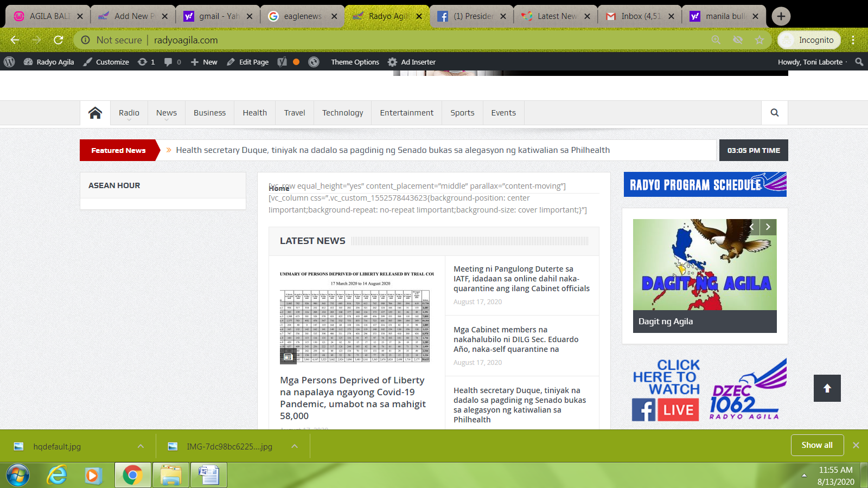Viewport: 868px width, 488px height.
Task: Click the Show all downloads button
Action: tap(817, 445)
